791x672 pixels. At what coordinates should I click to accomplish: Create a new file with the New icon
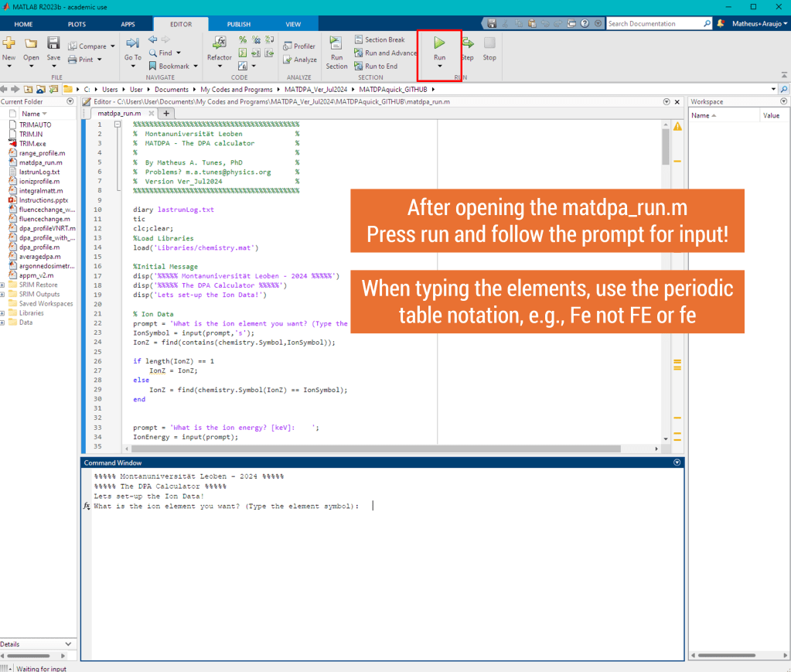(x=9, y=44)
